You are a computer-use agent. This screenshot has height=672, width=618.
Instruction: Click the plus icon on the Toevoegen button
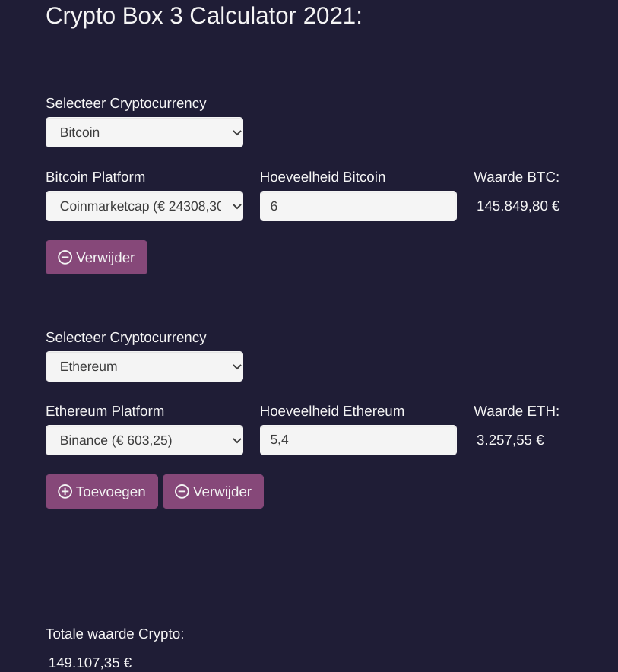point(65,491)
